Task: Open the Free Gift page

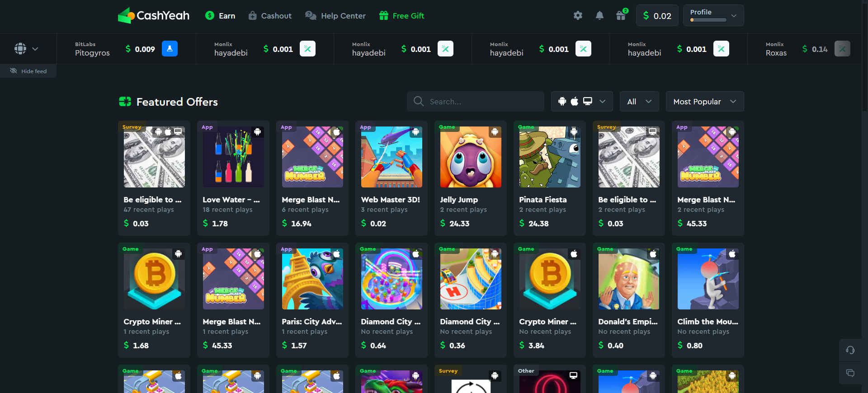Action: tap(401, 16)
